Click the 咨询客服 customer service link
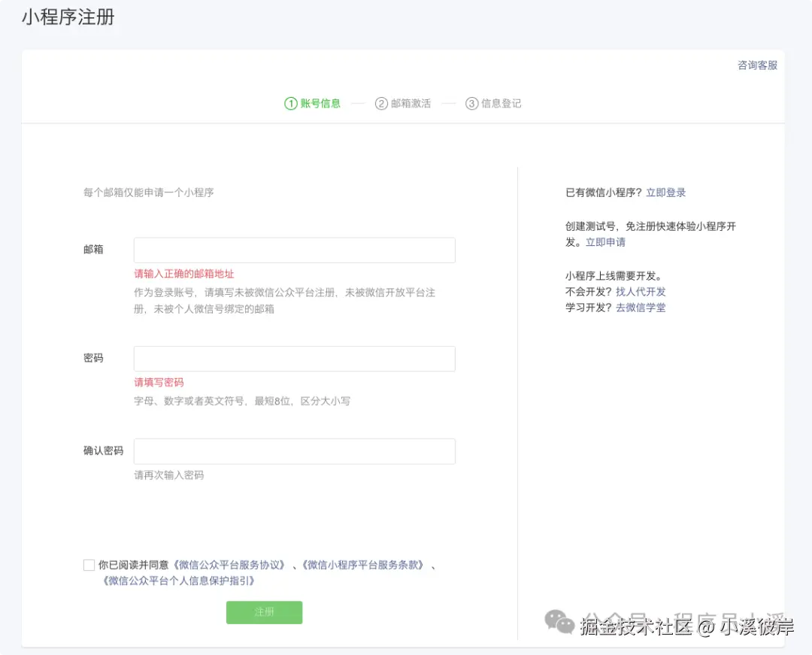Screen dimensions: 812x655 [x=757, y=65]
